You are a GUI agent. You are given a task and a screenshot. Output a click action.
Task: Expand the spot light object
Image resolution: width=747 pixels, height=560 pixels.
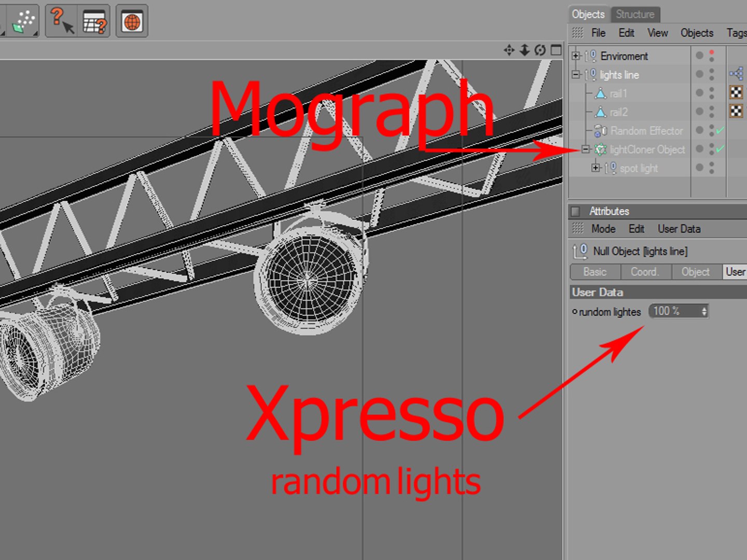pos(596,167)
